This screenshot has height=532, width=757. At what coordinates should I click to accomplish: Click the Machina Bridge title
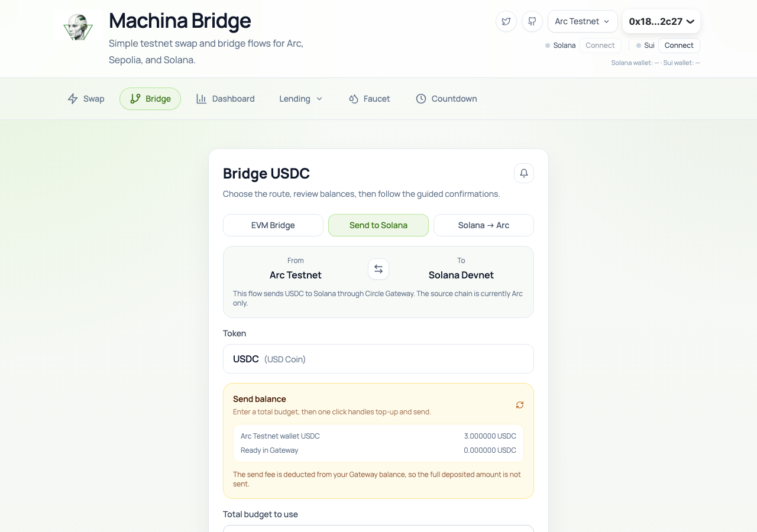(180, 21)
